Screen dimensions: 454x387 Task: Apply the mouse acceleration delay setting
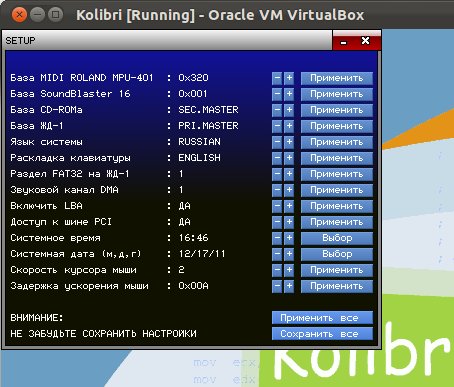pos(337,286)
